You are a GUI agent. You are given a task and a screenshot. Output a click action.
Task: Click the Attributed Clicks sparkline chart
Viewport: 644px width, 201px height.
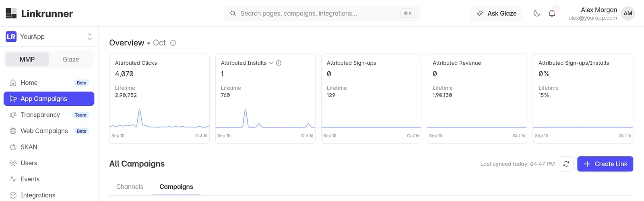pyautogui.click(x=159, y=118)
